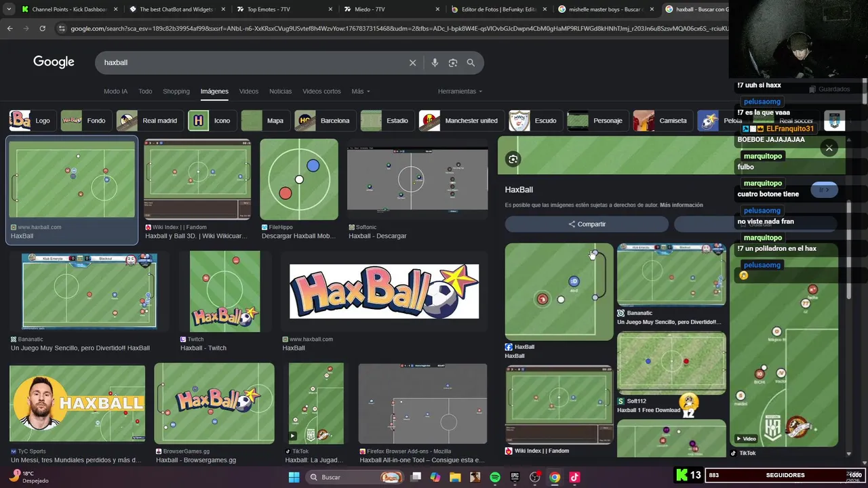Click the Compartir share button
The height and width of the screenshot is (488, 868).
587,224
